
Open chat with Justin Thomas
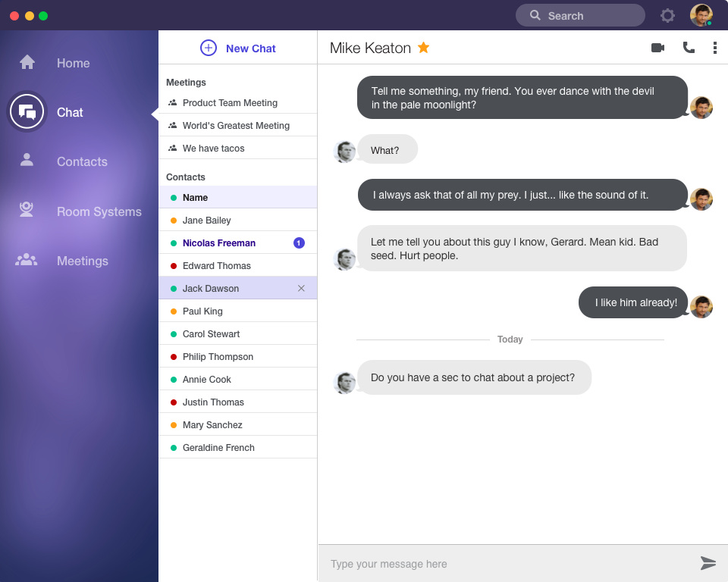pyautogui.click(x=237, y=402)
